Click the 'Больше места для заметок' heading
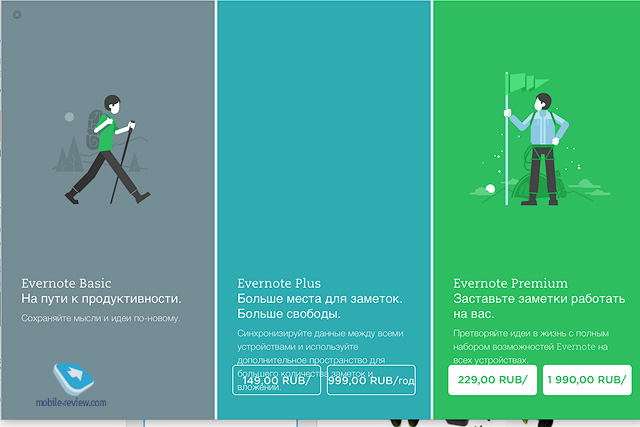Screen dimensions: 640x427 point(320,298)
